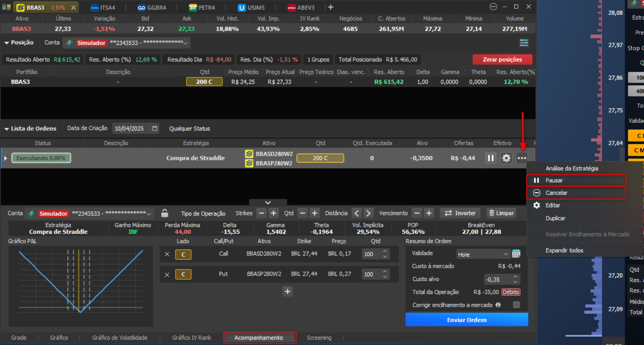Pause the Compra de Straddle order
The height and width of the screenshot is (345, 644).
(491, 158)
